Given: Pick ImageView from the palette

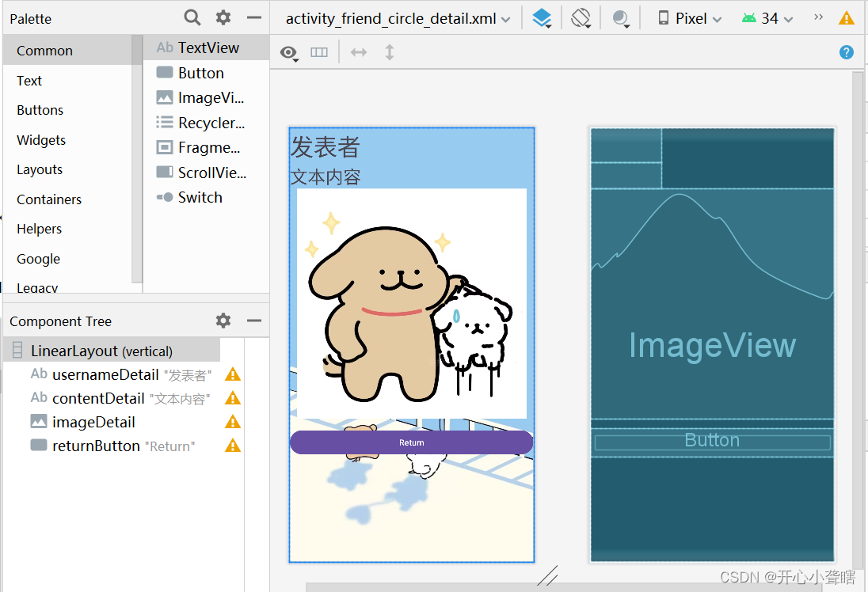Looking at the screenshot, I should [x=207, y=97].
